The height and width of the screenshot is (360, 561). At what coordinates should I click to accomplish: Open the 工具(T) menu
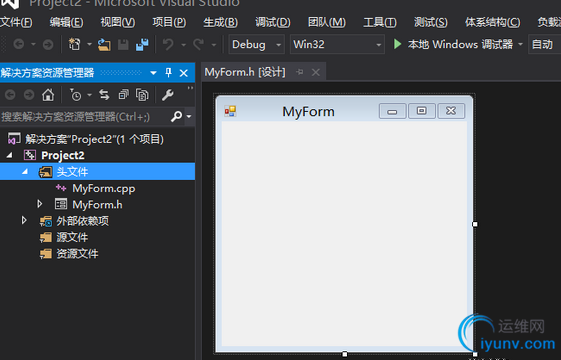[x=380, y=22]
